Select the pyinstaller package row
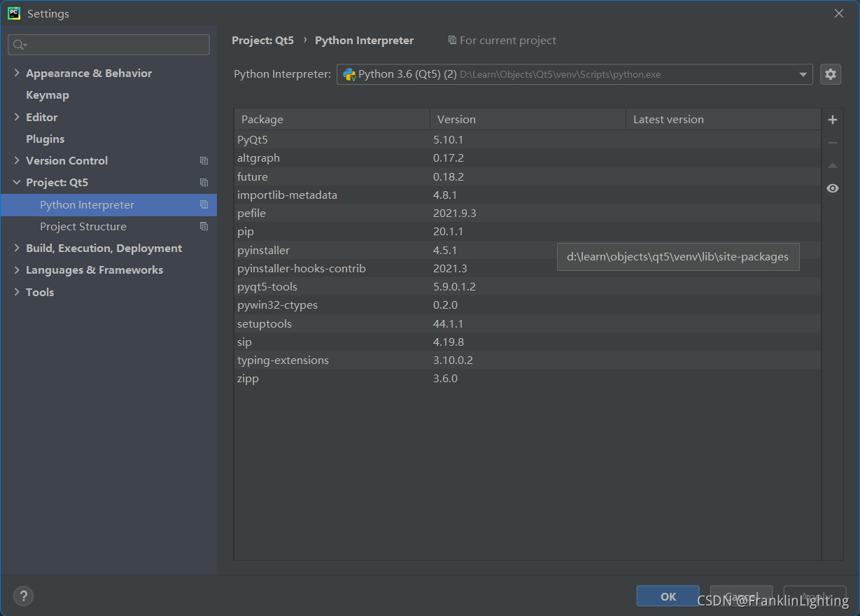The image size is (860, 616). pyautogui.click(x=528, y=250)
